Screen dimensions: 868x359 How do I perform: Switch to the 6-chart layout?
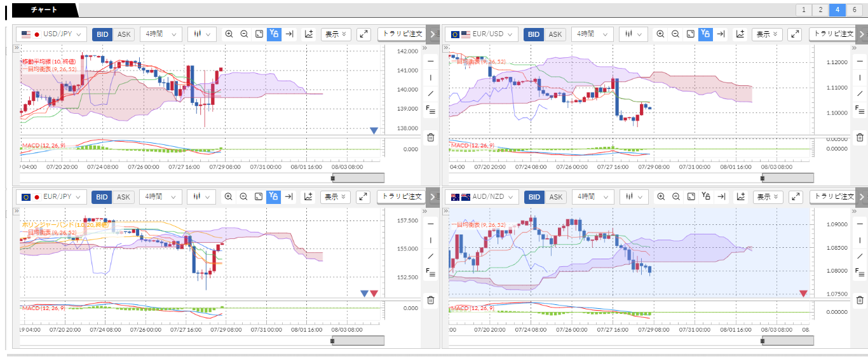pyautogui.click(x=855, y=10)
